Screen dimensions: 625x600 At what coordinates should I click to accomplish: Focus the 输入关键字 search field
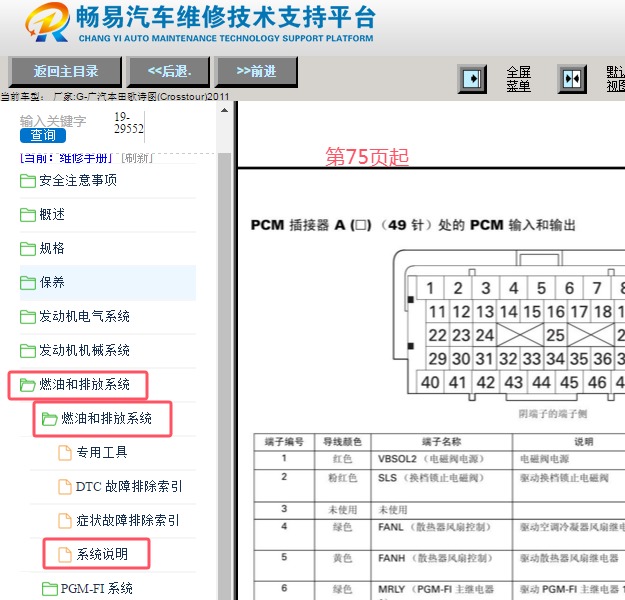click(x=53, y=121)
